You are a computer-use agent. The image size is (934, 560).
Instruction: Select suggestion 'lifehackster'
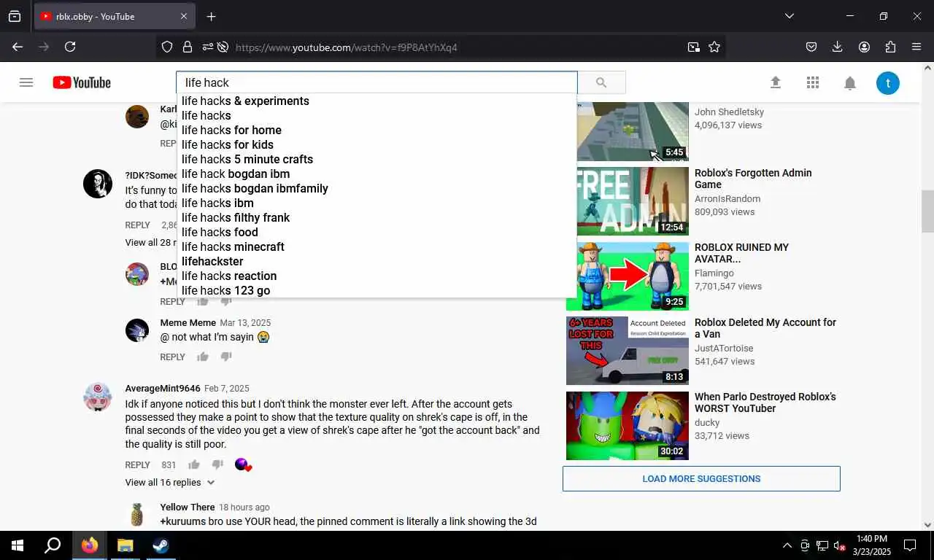click(377, 261)
